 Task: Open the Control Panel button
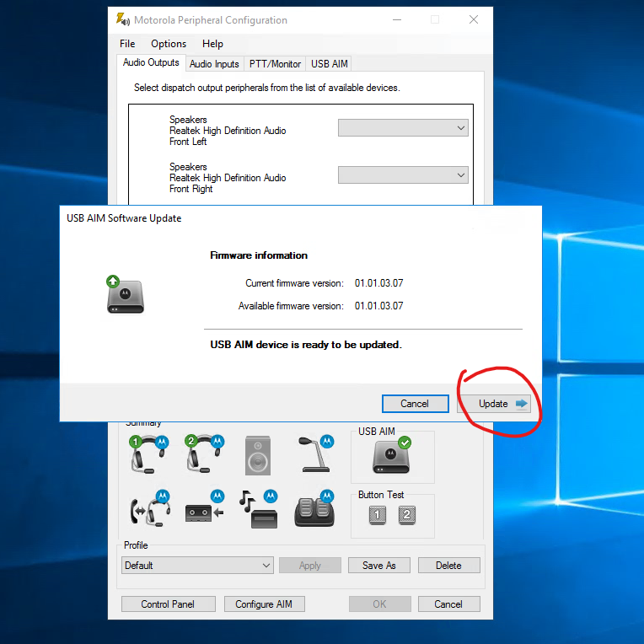[169, 604]
